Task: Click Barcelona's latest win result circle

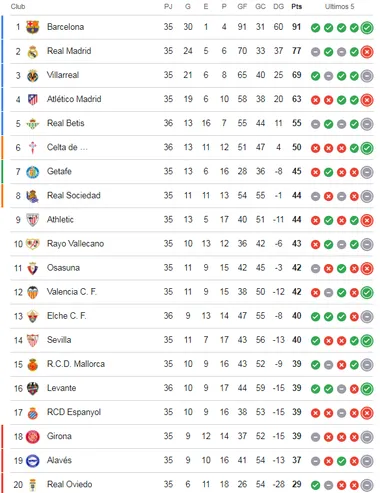Action: [367, 28]
